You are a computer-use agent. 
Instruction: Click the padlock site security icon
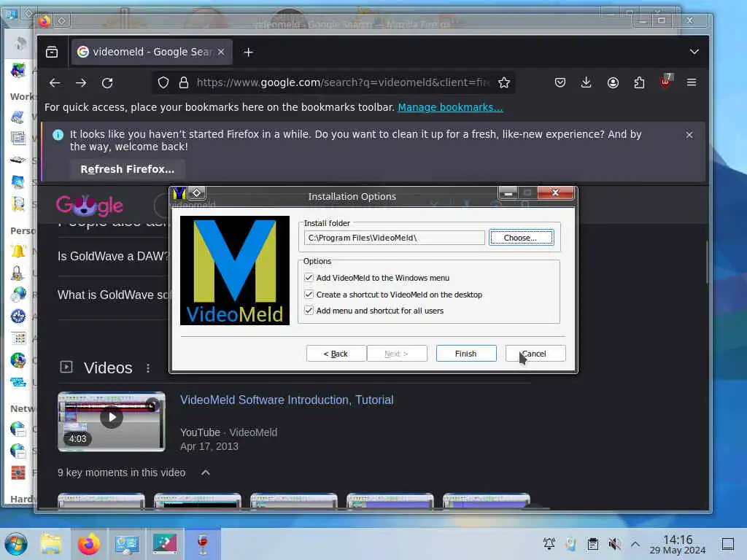pos(184,83)
